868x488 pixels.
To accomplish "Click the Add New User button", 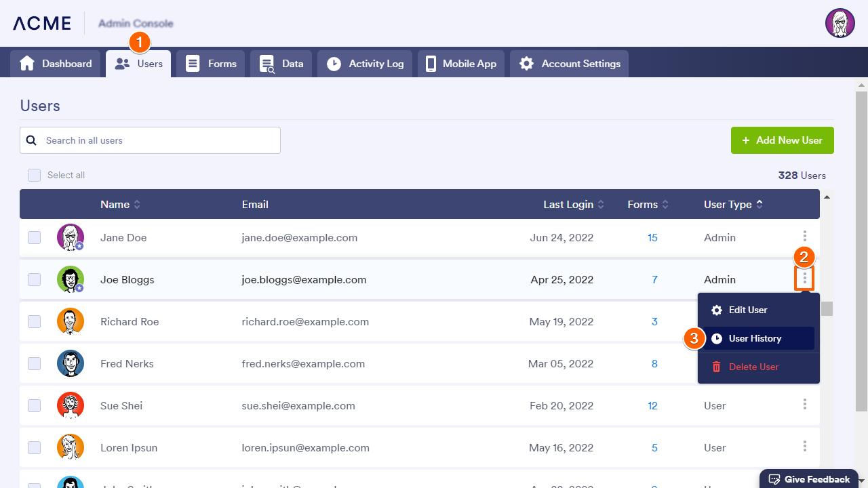I will pos(782,140).
